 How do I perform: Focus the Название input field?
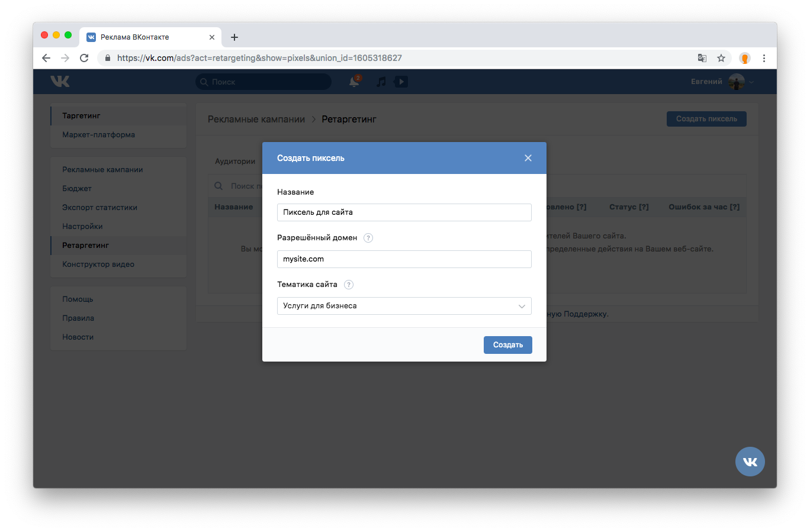point(404,212)
